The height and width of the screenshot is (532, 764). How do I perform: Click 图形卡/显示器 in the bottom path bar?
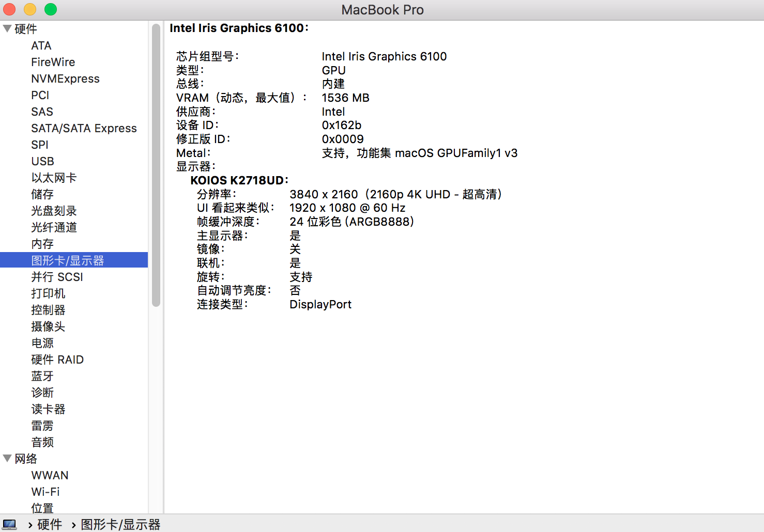[x=120, y=525]
